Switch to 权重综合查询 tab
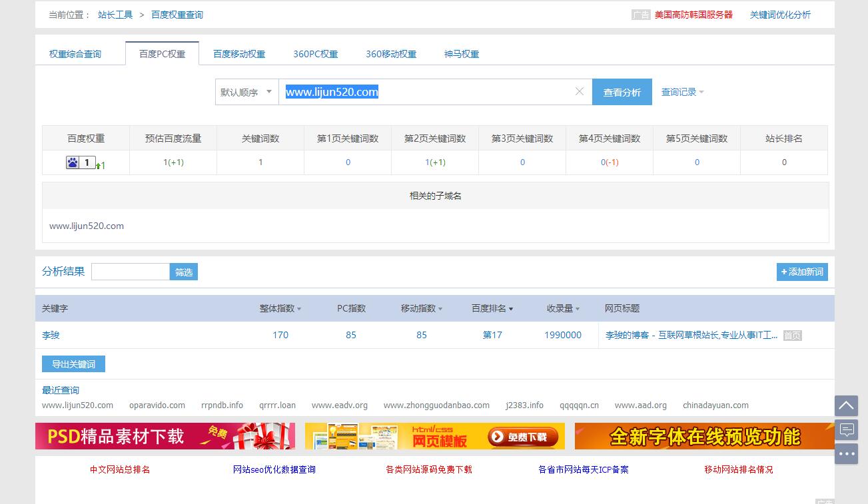This screenshot has height=504, width=868. point(75,54)
